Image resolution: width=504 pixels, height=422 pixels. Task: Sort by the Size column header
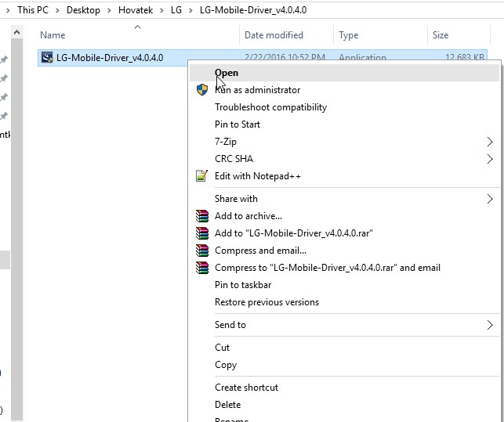[x=459, y=35]
